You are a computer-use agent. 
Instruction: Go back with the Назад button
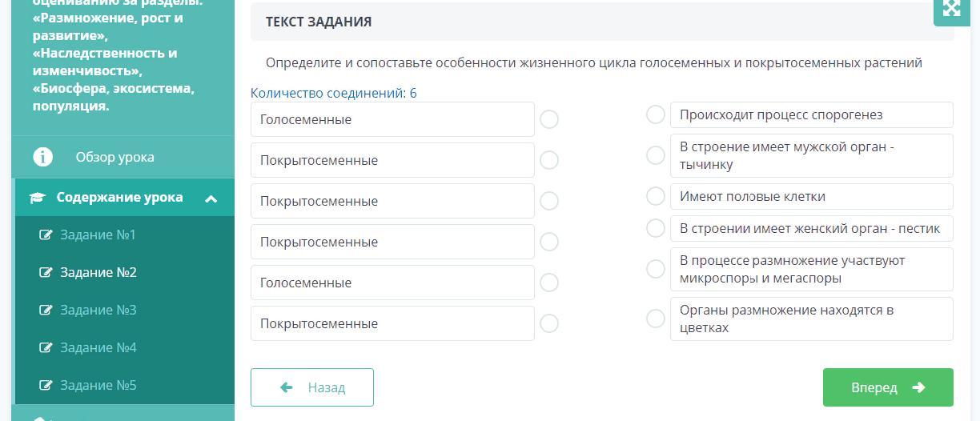pos(312,387)
